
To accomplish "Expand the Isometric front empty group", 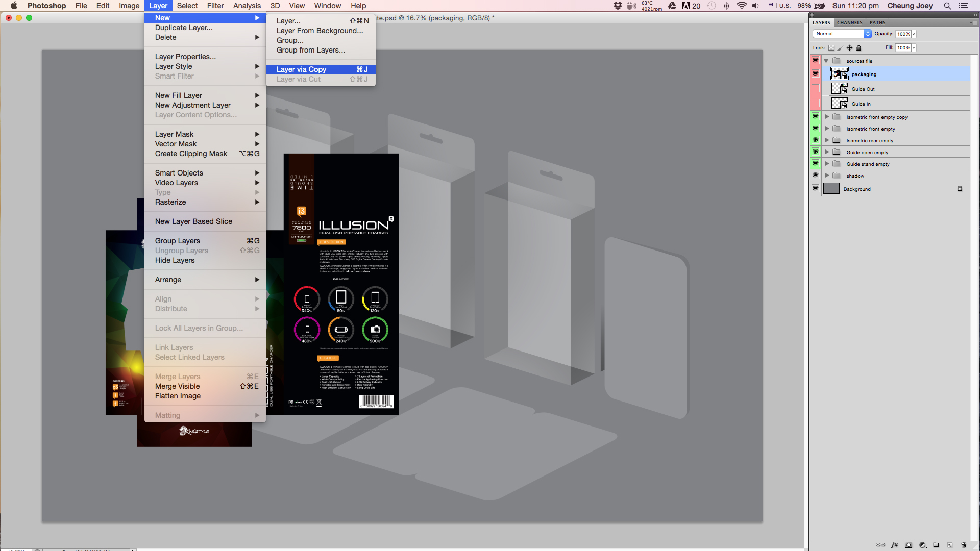I will click(x=827, y=129).
